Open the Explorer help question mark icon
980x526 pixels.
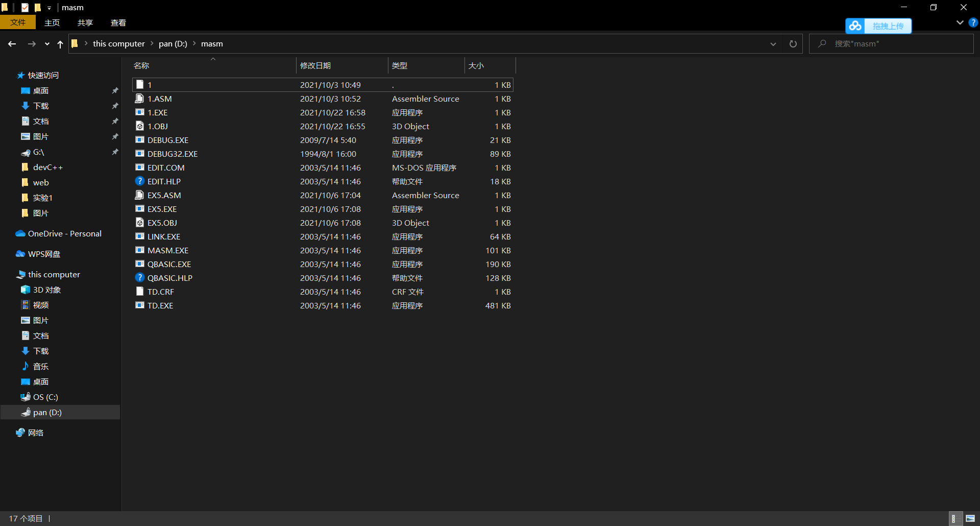973,22
